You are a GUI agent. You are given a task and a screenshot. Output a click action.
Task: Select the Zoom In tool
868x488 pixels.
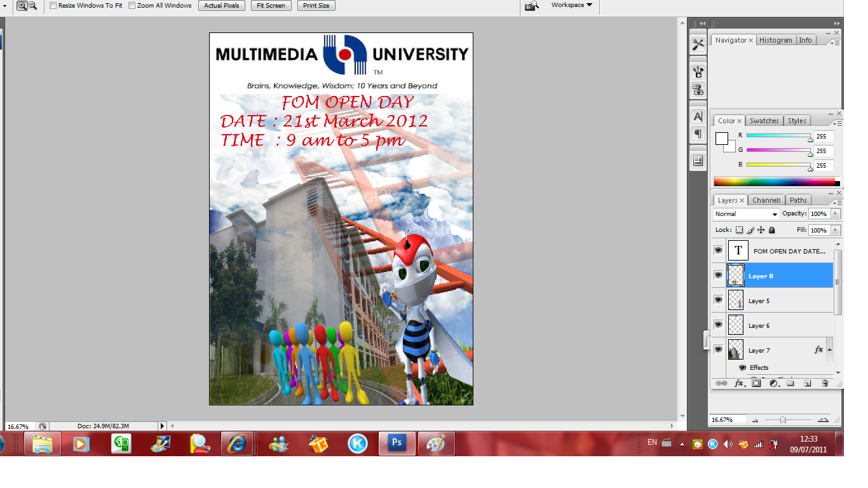pos(22,5)
